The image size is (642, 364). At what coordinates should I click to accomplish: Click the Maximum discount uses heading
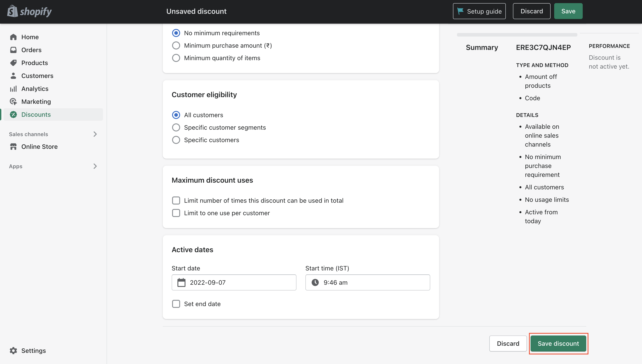(212, 180)
